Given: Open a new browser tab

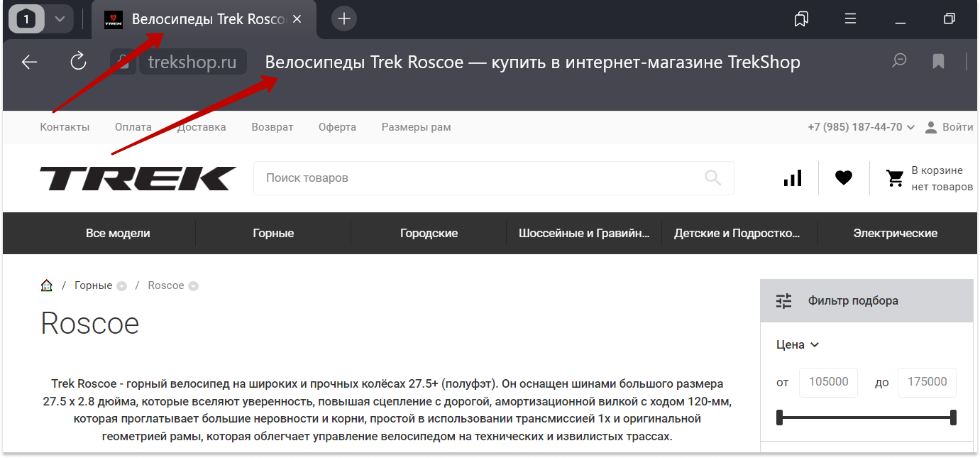Looking at the screenshot, I should pyautogui.click(x=344, y=19).
